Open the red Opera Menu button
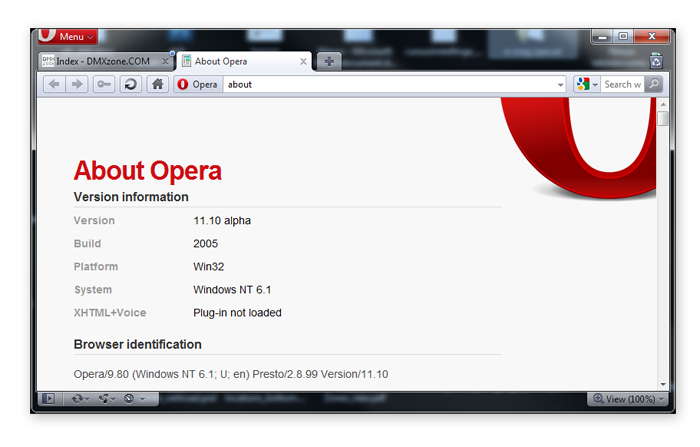 (67, 36)
